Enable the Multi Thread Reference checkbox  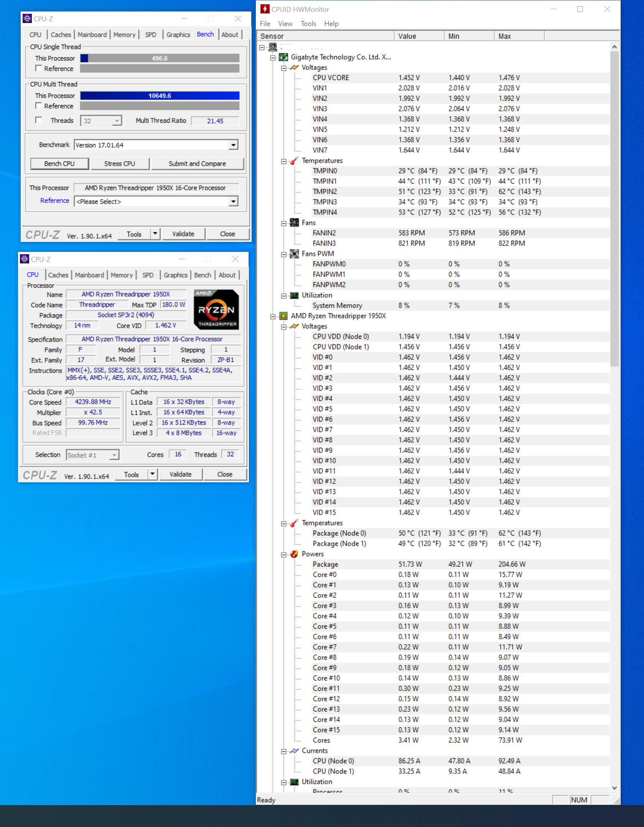tap(38, 105)
